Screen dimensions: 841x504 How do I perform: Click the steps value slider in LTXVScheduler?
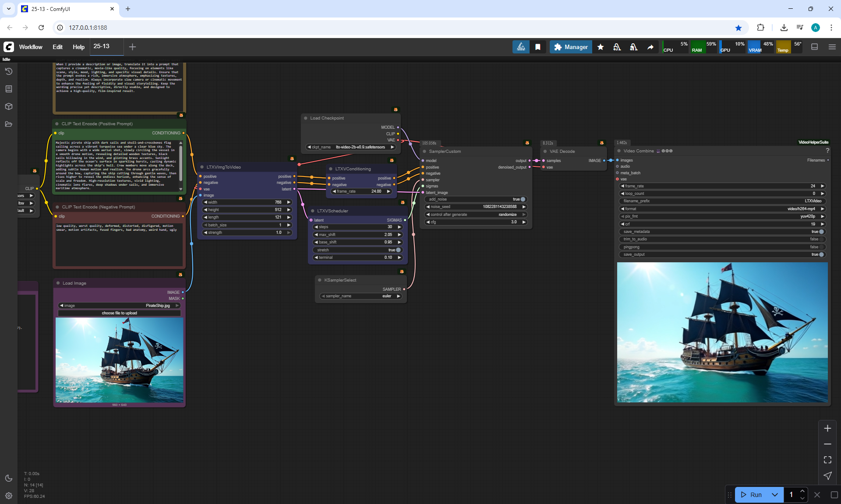tap(358, 227)
